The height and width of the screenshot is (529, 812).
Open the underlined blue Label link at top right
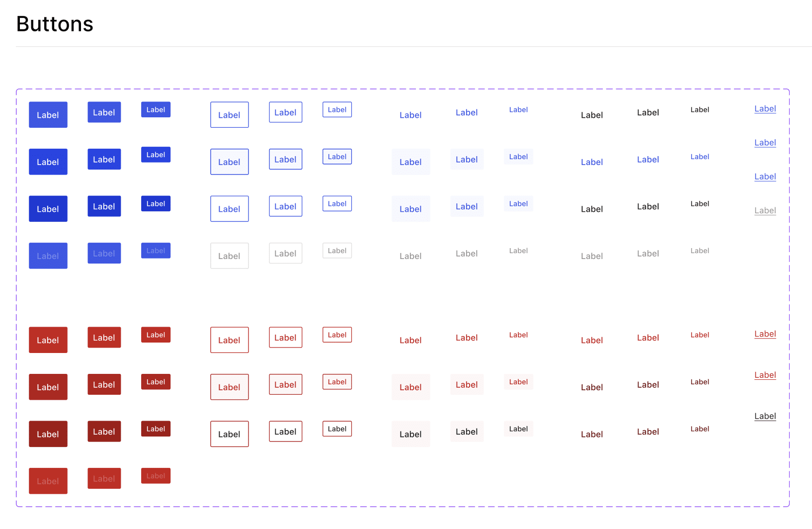[x=765, y=108]
